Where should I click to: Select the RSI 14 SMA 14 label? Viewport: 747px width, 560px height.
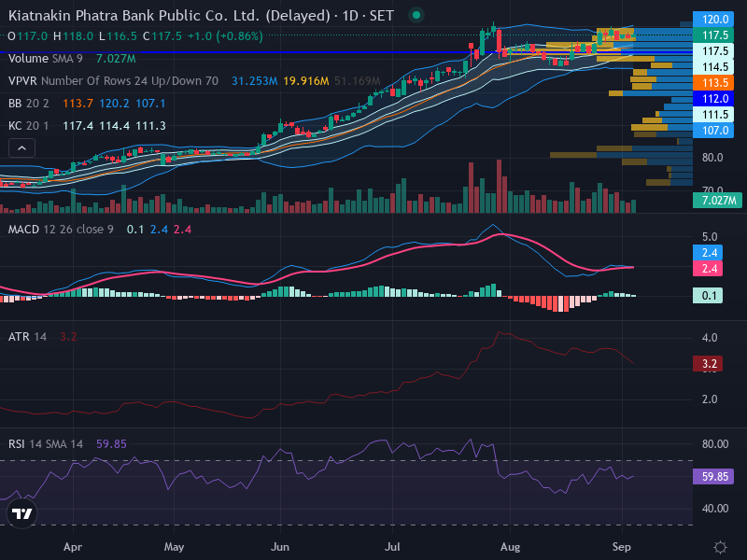pyautogui.click(x=45, y=444)
